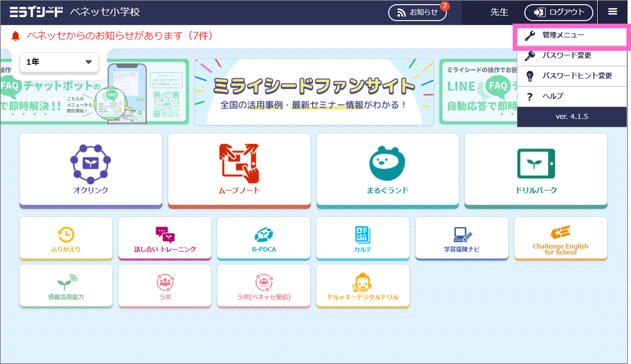Image resolution: width=631 pixels, height=364 pixels.
Task: Launch ムーブノート from the home screen
Action: [x=239, y=169]
